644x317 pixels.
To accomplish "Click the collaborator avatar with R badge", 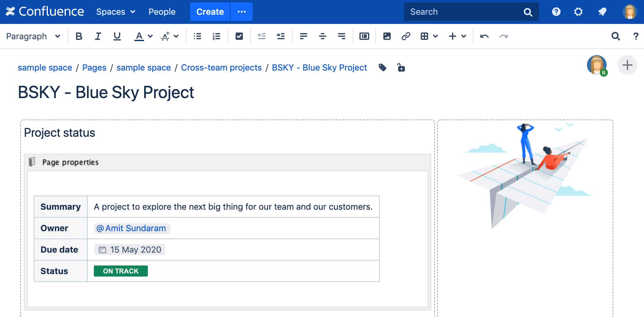I will pyautogui.click(x=597, y=65).
